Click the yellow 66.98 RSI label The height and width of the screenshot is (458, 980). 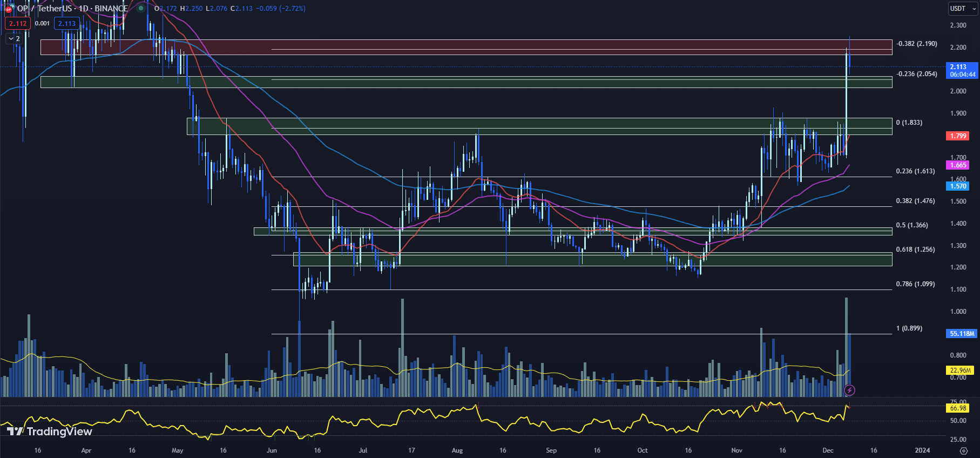point(958,408)
